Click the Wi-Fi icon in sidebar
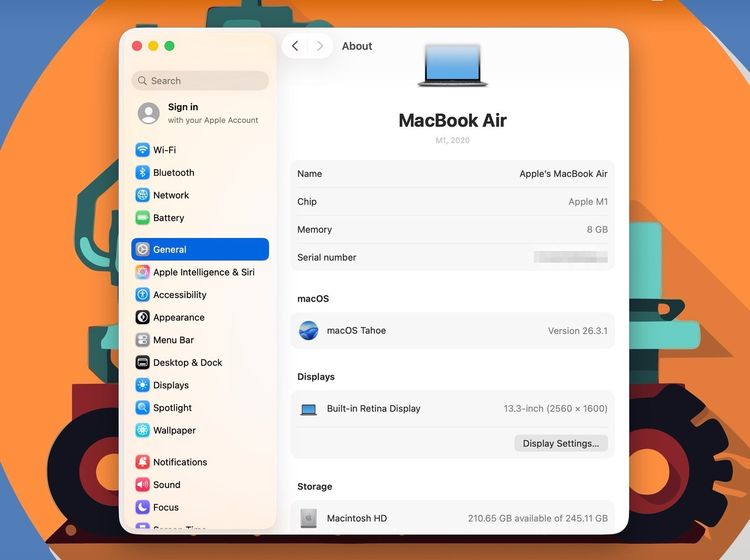750x560 pixels. pos(143,150)
